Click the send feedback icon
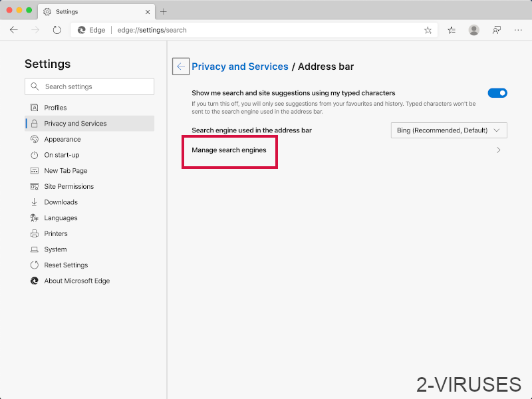This screenshot has height=399, width=532. (496, 30)
